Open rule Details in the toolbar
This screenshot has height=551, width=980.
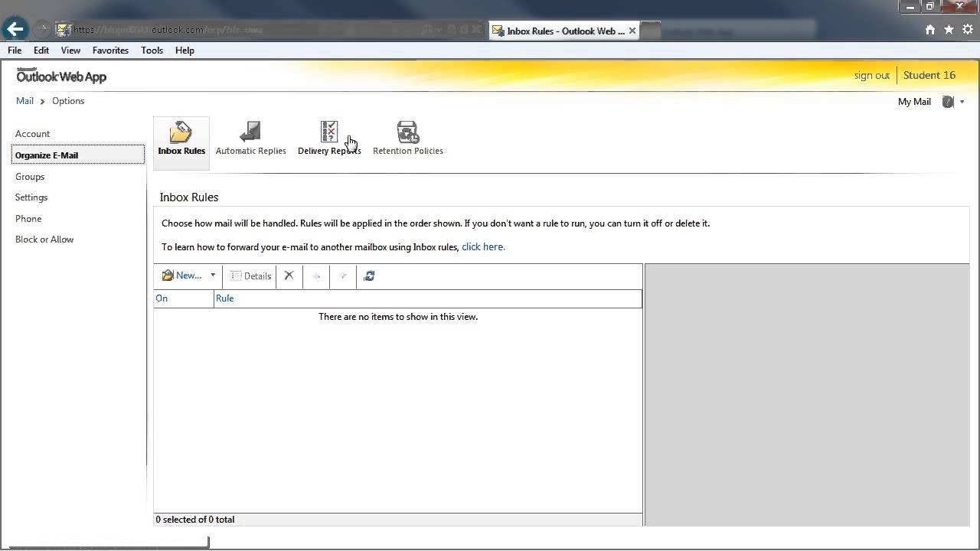pyautogui.click(x=251, y=276)
